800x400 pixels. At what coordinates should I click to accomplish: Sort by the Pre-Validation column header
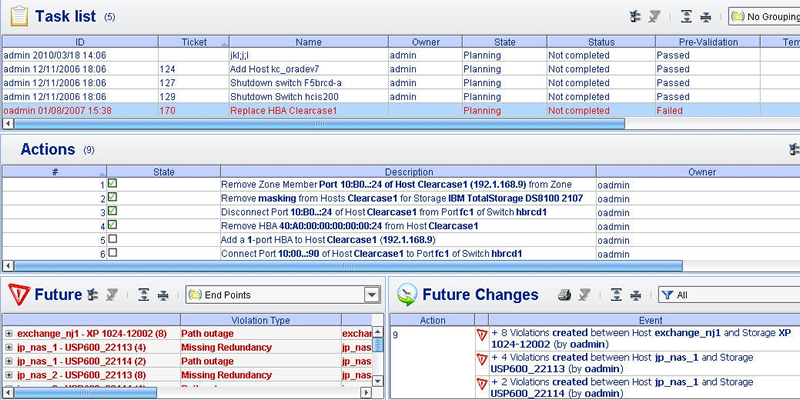pos(706,42)
